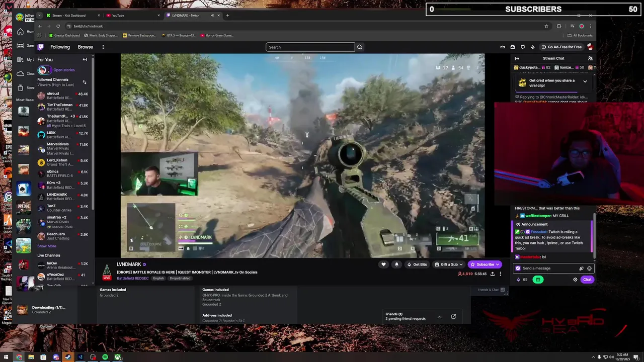
Task: Open the Twitch more options three-dot menu
Action: click(103, 47)
